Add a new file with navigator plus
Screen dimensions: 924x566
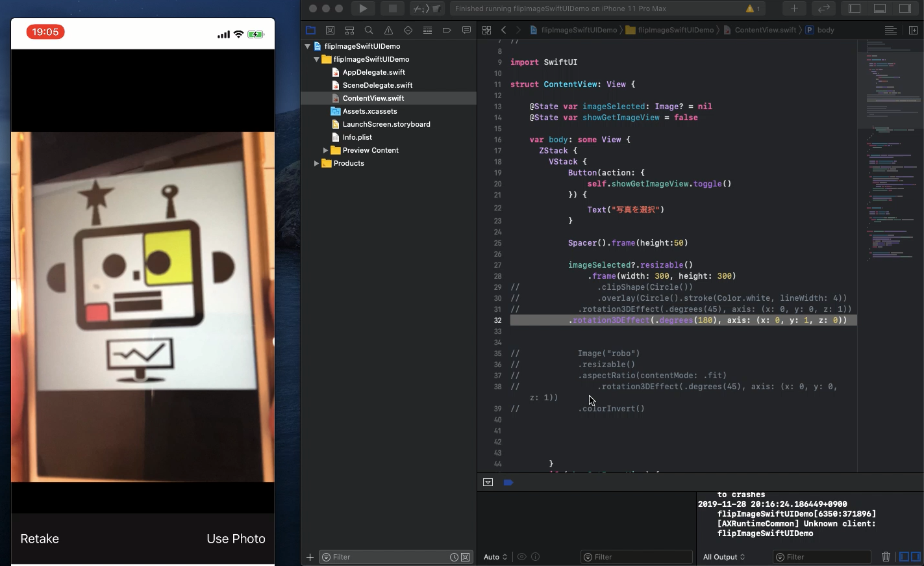pyautogui.click(x=310, y=557)
